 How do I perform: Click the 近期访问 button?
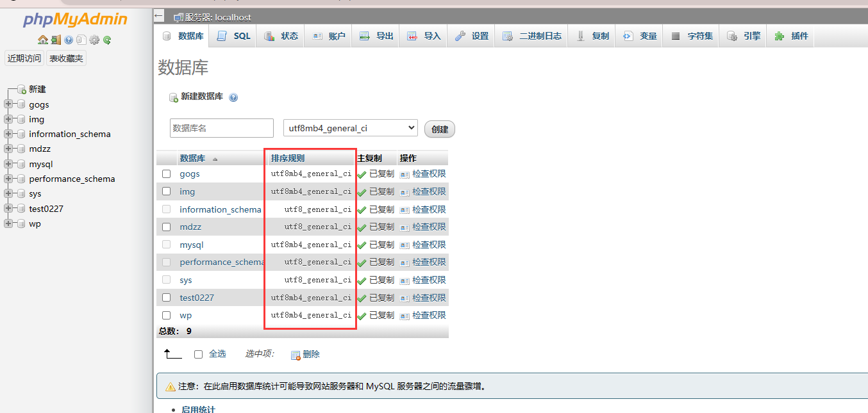tap(24, 58)
